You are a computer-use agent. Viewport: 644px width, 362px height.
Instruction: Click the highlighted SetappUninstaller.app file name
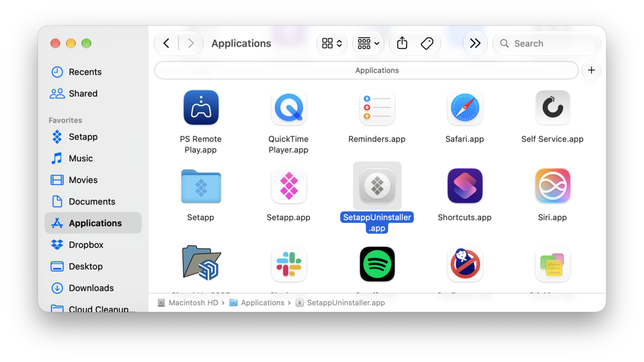point(377,223)
